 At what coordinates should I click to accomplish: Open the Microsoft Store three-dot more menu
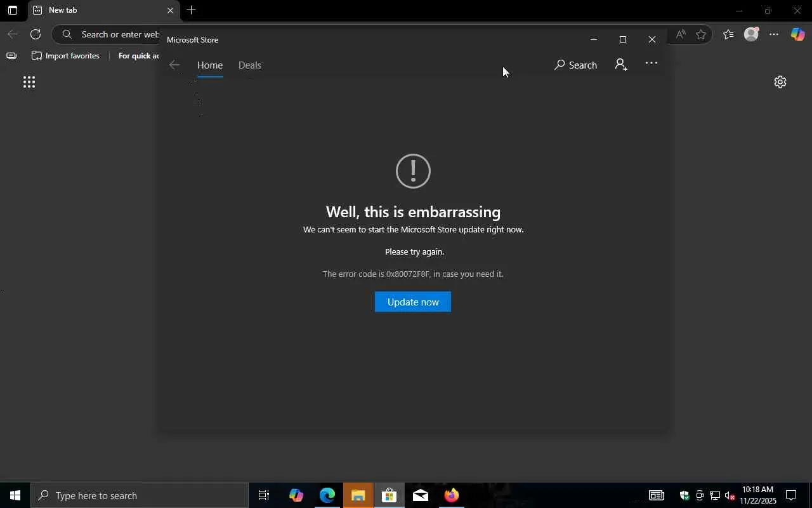click(x=652, y=63)
